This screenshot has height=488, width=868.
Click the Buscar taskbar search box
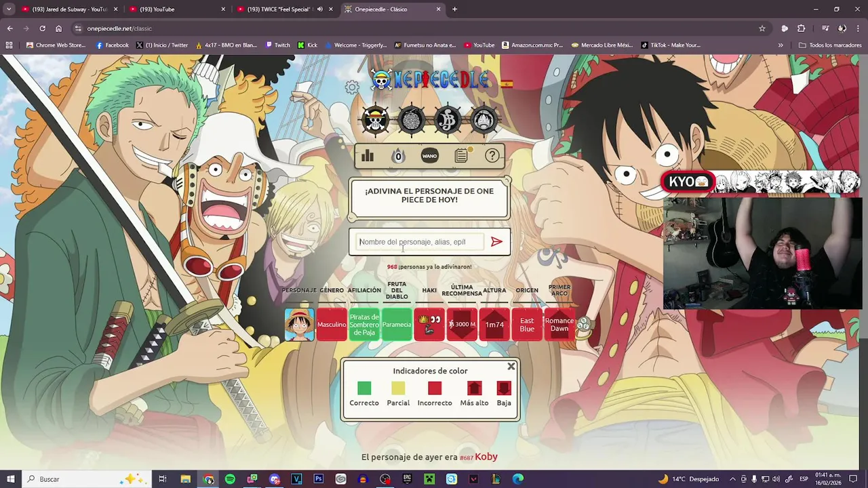[87, 479]
